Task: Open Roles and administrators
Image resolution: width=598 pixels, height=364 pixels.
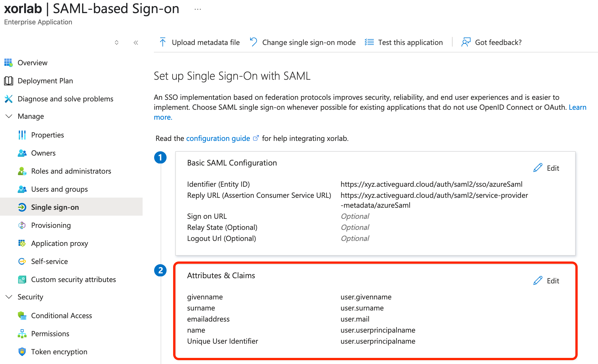Action: [71, 171]
